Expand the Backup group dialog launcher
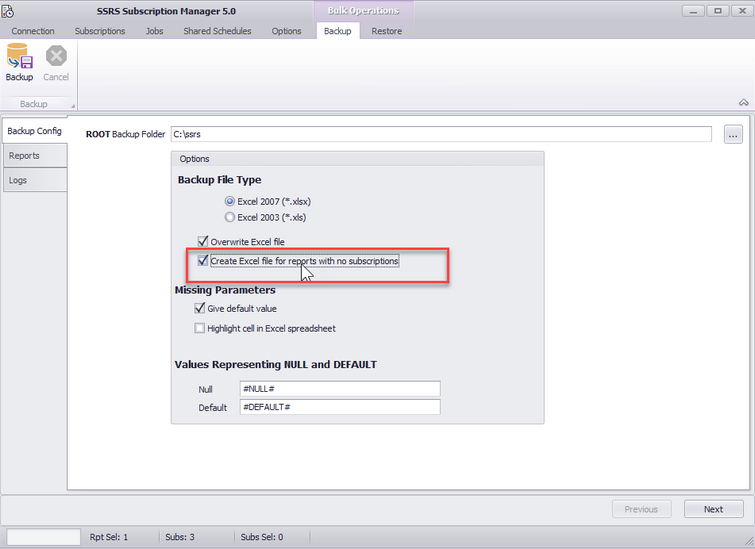The image size is (755, 549). coord(71,104)
